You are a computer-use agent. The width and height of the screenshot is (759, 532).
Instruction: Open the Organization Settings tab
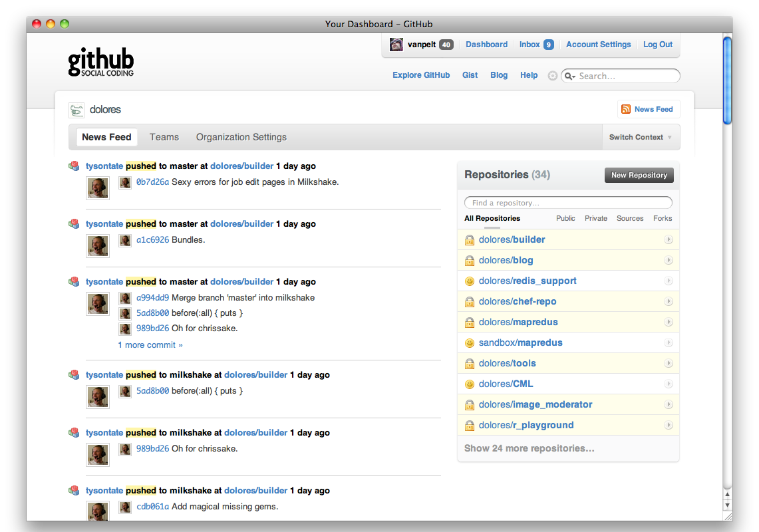click(x=241, y=137)
